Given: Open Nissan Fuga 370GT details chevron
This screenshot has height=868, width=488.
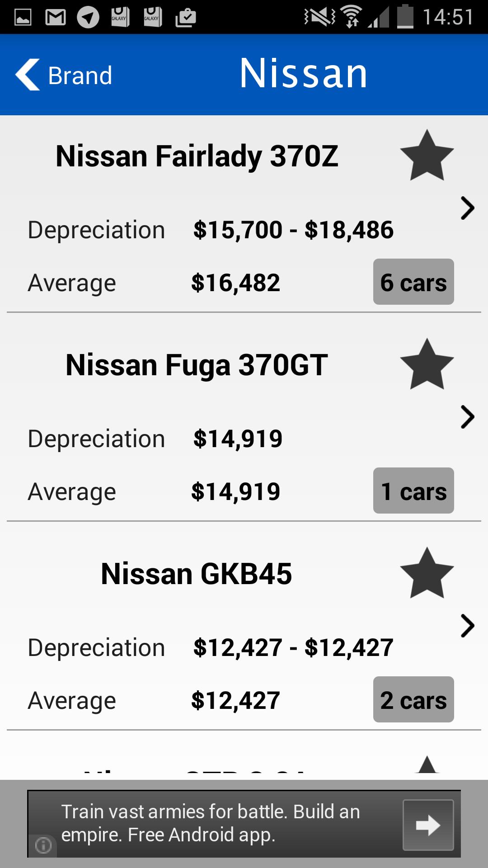Looking at the screenshot, I should point(467,417).
